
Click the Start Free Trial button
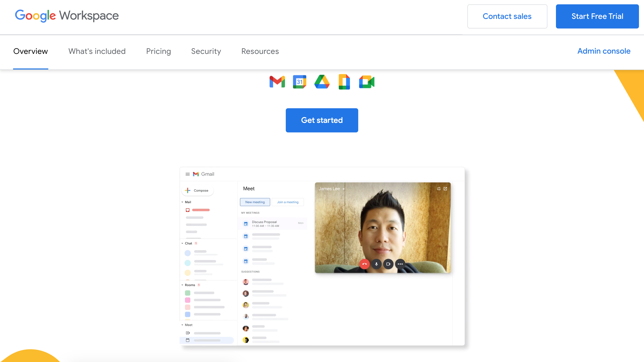point(597,16)
